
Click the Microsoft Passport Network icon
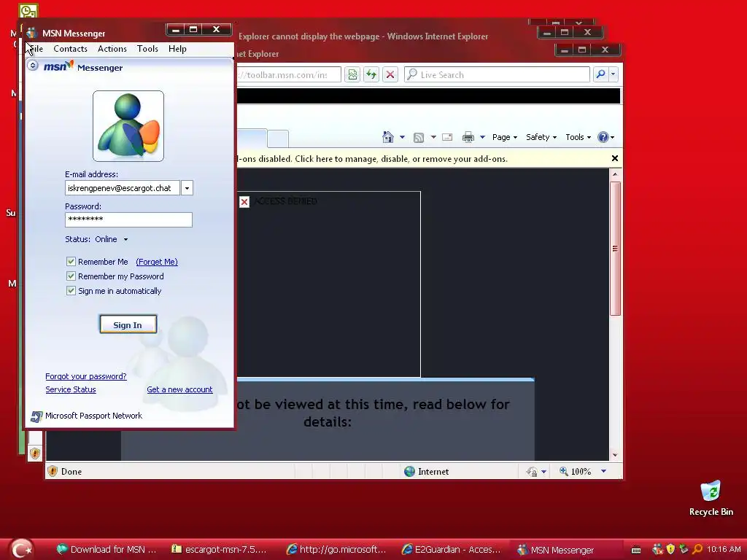pyautogui.click(x=36, y=416)
